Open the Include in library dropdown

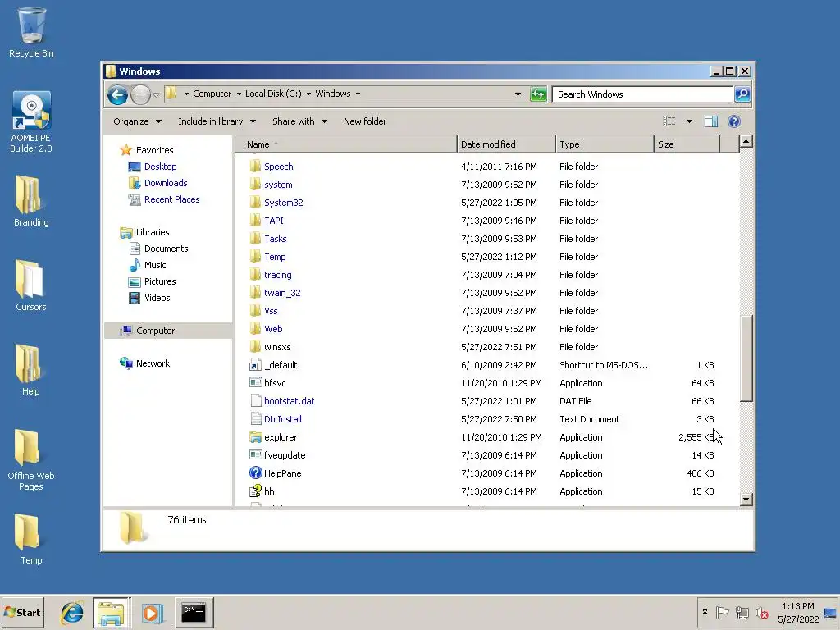coord(217,121)
